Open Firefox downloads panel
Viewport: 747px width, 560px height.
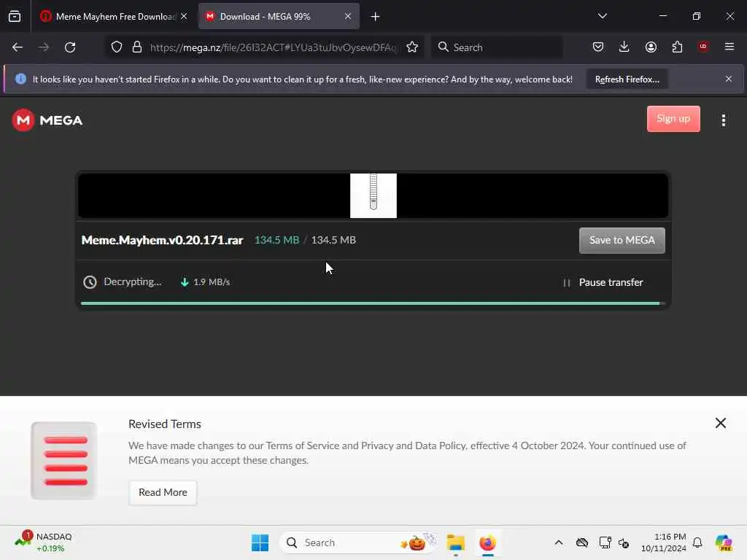[x=624, y=47]
